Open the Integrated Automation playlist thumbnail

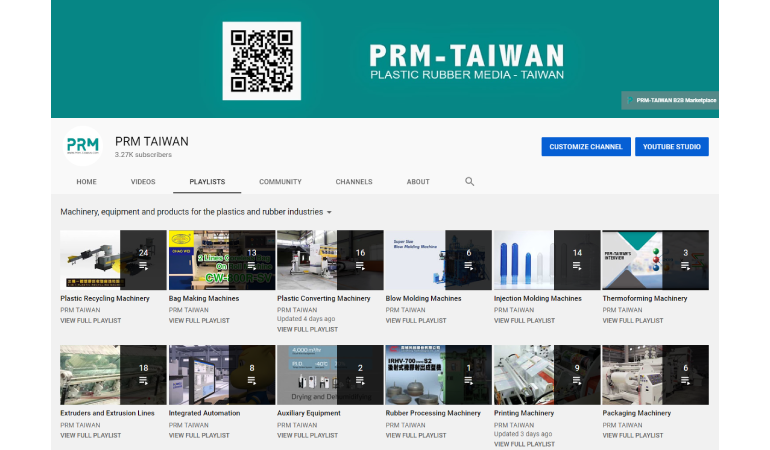pos(222,375)
